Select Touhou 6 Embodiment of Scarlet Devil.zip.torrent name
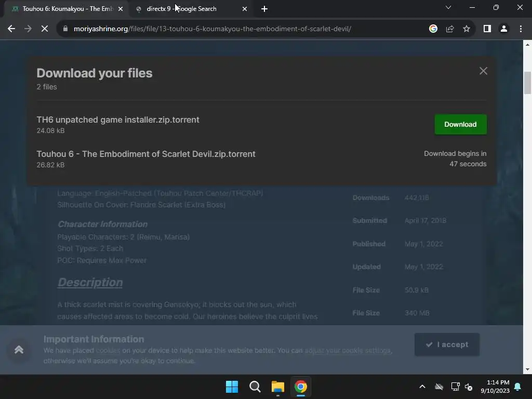This screenshot has height=399, width=532. tap(146, 154)
